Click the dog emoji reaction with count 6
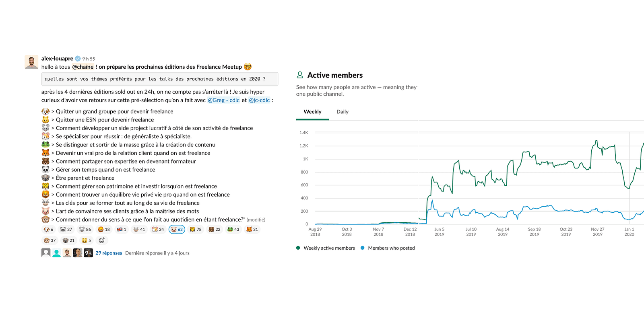 [48, 230]
